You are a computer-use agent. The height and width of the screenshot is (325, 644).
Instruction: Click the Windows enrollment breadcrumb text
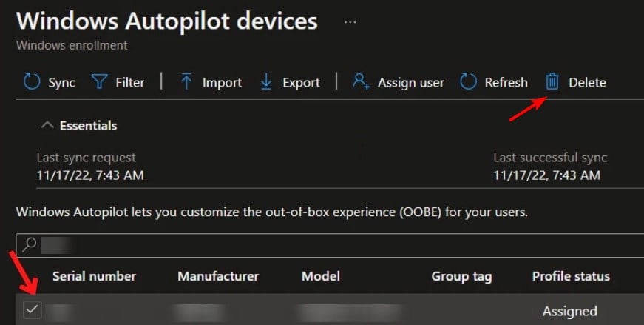pos(72,45)
